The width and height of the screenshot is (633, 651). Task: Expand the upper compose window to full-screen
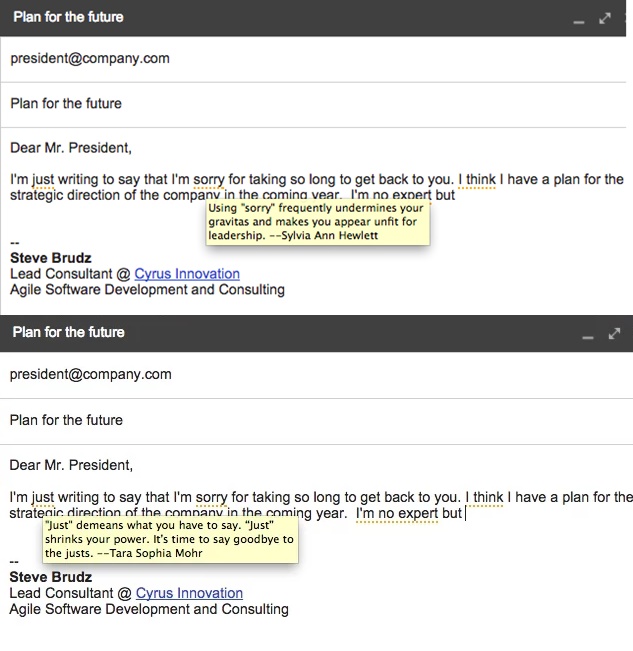(604, 18)
